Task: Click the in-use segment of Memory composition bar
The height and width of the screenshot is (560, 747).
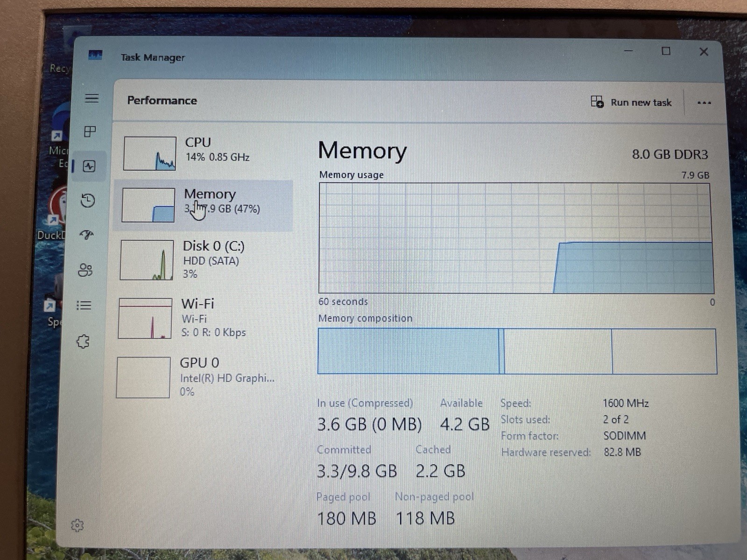Action: (x=409, y=351)
